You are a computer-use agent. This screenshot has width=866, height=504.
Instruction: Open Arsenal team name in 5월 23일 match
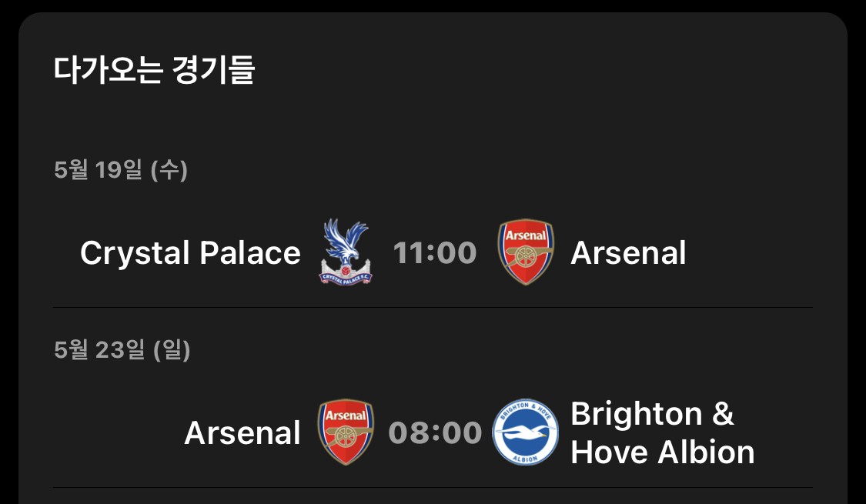[x=242, y=432]
